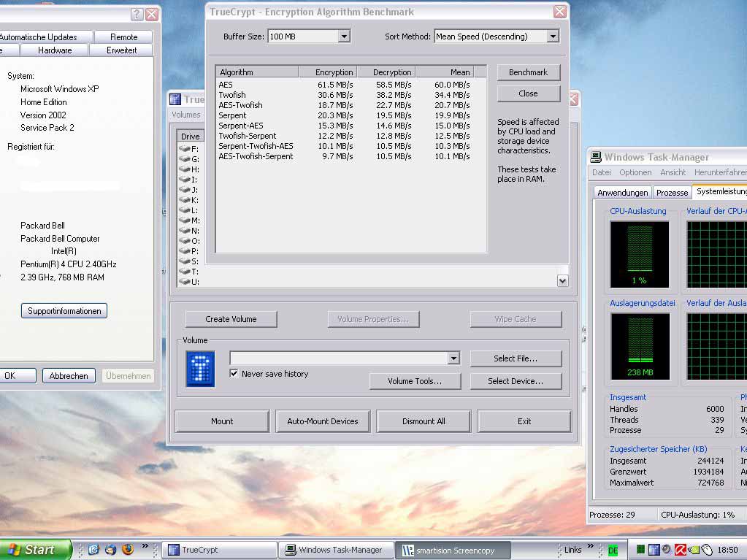Open the Avira antivirus tray icon
Image resolution: width=747 pixels, height=560 pixels.
(x=681, y=550)
